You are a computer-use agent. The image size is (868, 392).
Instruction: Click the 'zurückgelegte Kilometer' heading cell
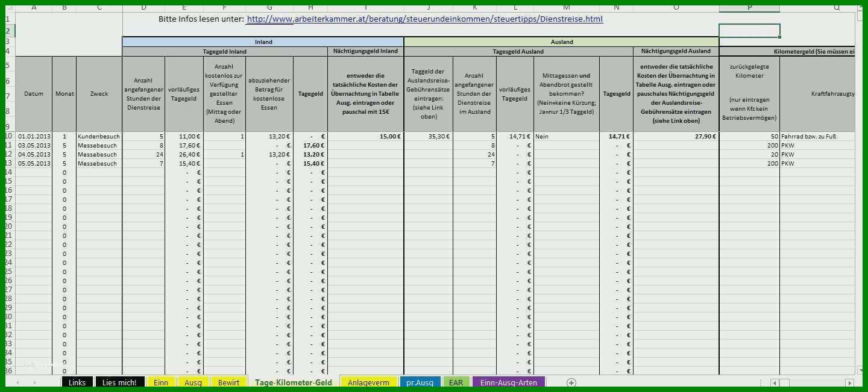point(749,94)
